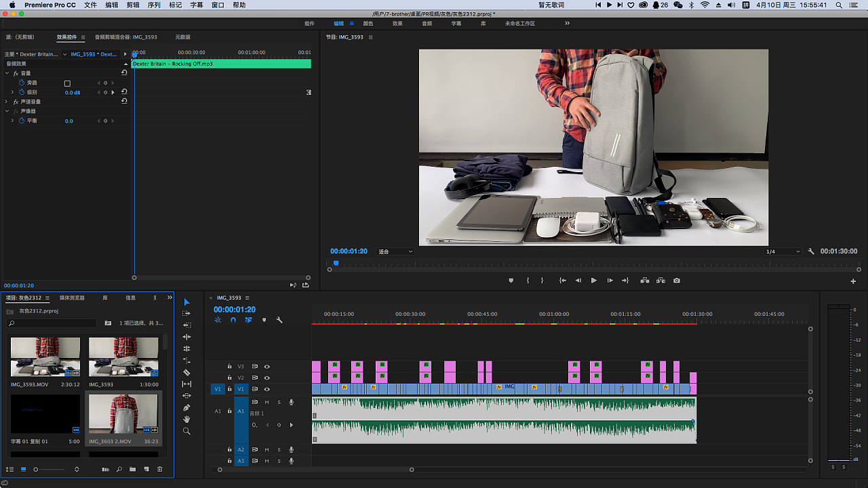
Task: Switch to the 颜色 workspace tab
Action: (x=368, y=23)
